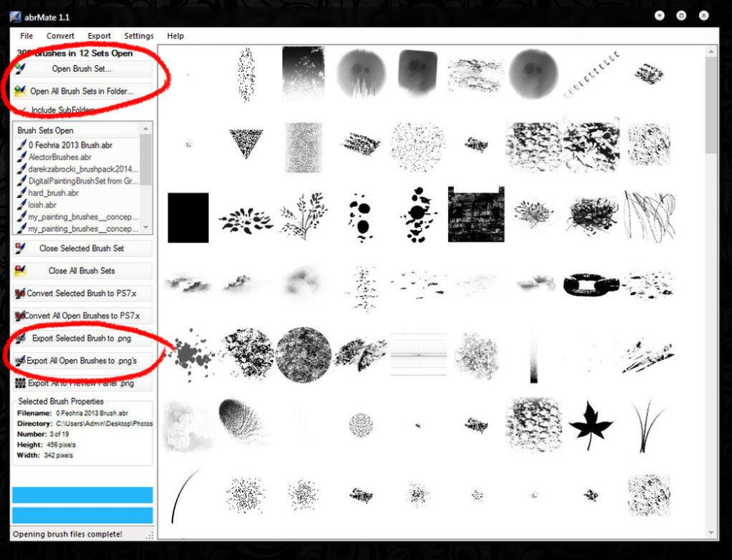This screenshot has width=732, height=560.
Task: Click the Close Selected Brush Set icon
Action: (20, 248)
